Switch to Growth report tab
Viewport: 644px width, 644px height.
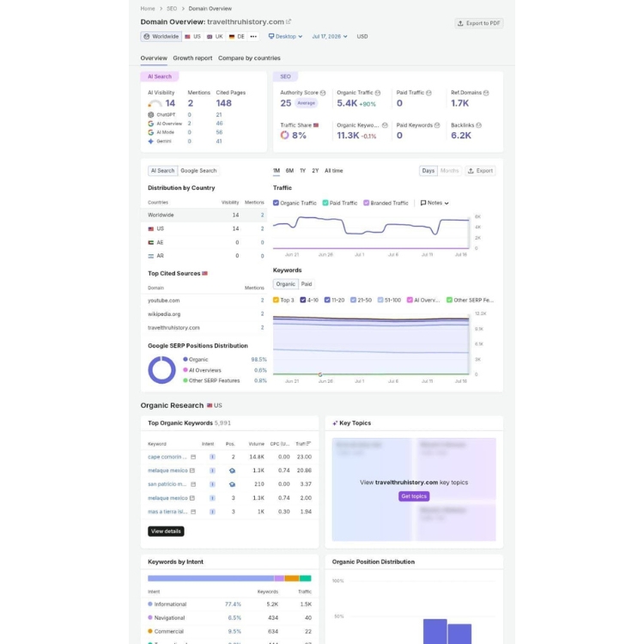[x=192, y=58]
